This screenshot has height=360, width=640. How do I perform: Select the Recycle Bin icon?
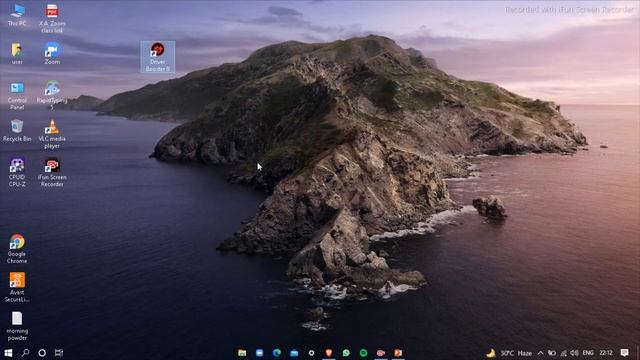click(17, 131)
